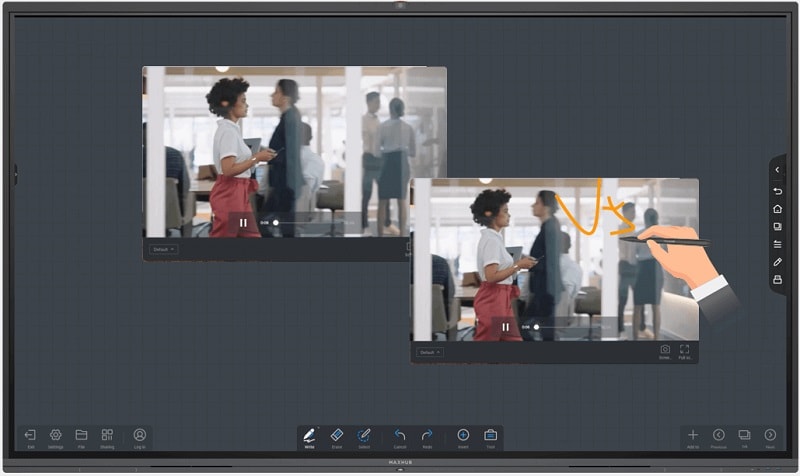Collapse the right side toolbar with chevron
800x476 pixels.
(x=777, y=170)
